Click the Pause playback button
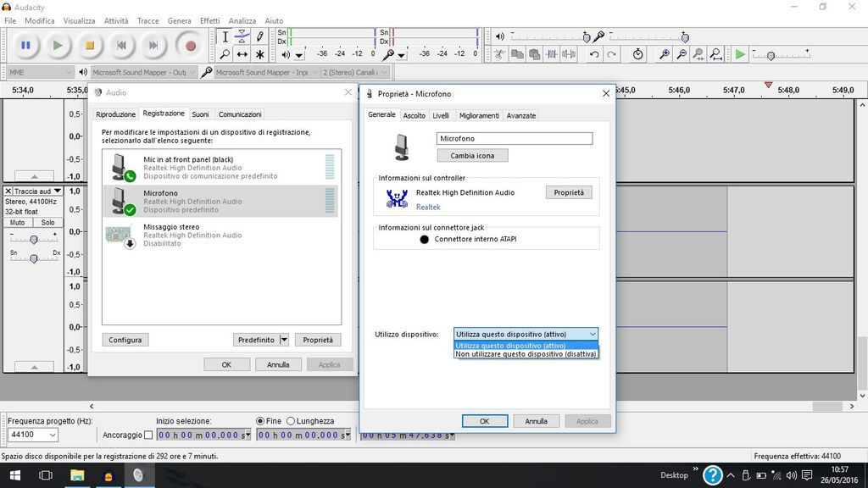 pyautogui.click(x=25, y=45)
